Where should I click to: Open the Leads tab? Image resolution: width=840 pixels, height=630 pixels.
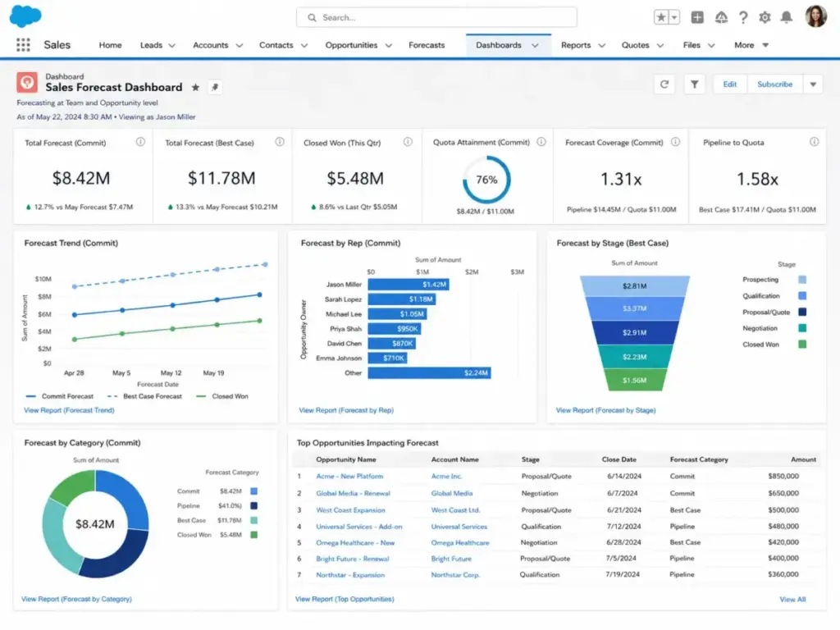point(151,46)
